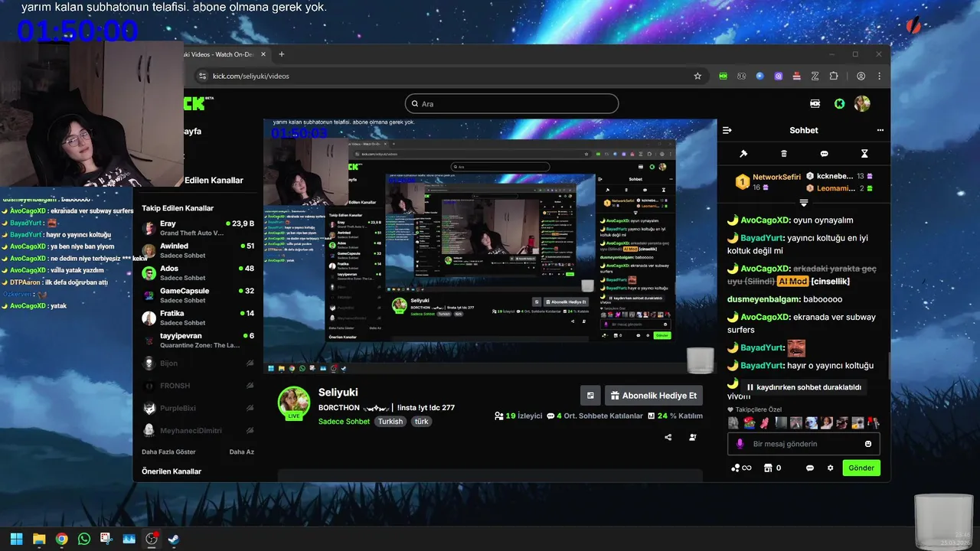The width and height of the screenshot is (980, 551).
Task: Open WhatsApp from the taskbar
Action: coord(83,539)
